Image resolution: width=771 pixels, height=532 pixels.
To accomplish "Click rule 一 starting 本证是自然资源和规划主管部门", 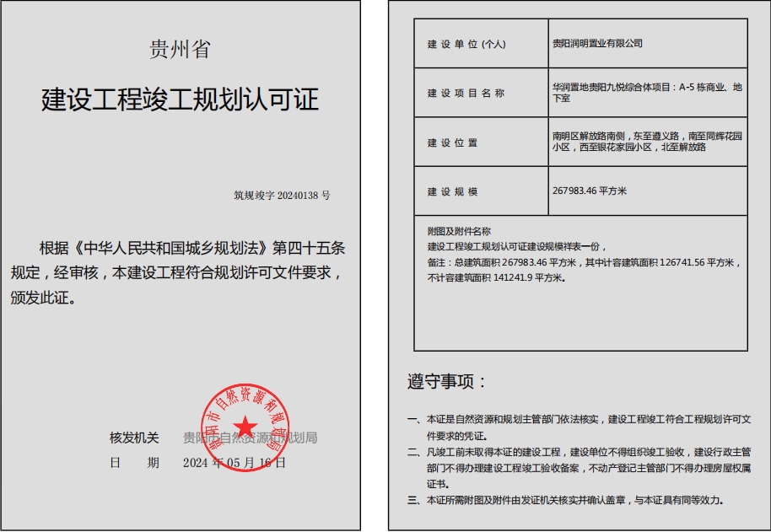I will pyautogui.click(x=580, y=427).
